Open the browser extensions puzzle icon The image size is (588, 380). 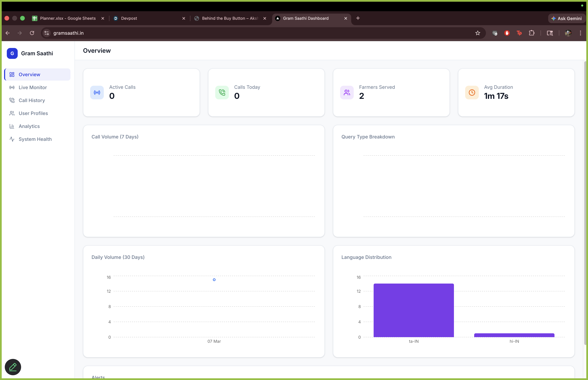coord(532,33)
